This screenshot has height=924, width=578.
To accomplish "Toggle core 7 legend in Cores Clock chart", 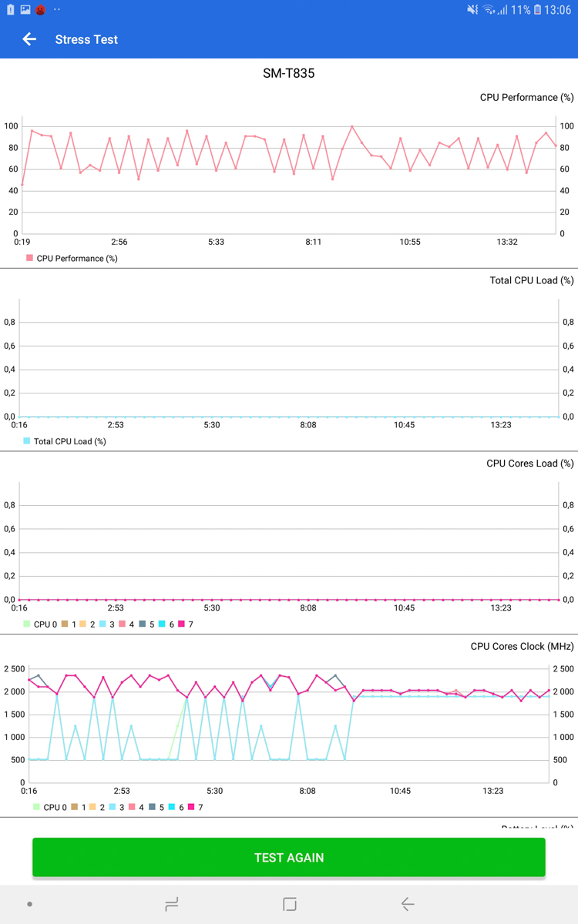I will 196,807.
